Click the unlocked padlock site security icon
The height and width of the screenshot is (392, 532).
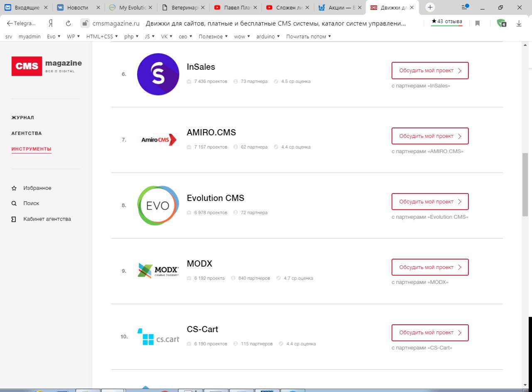tap(85, 23)
